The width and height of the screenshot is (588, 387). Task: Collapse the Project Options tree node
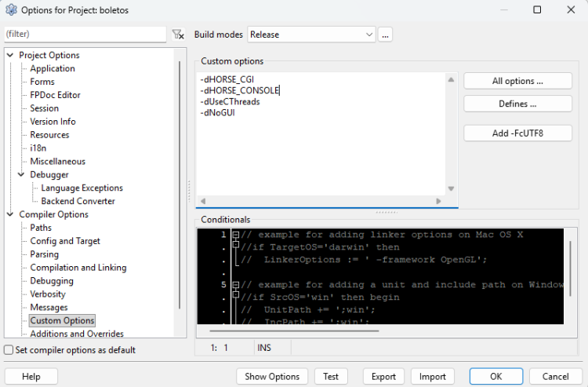[x=10, y=55]
